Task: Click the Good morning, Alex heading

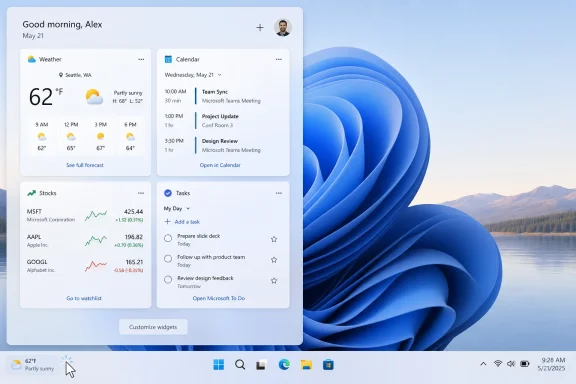Action: tap(62, 24)
